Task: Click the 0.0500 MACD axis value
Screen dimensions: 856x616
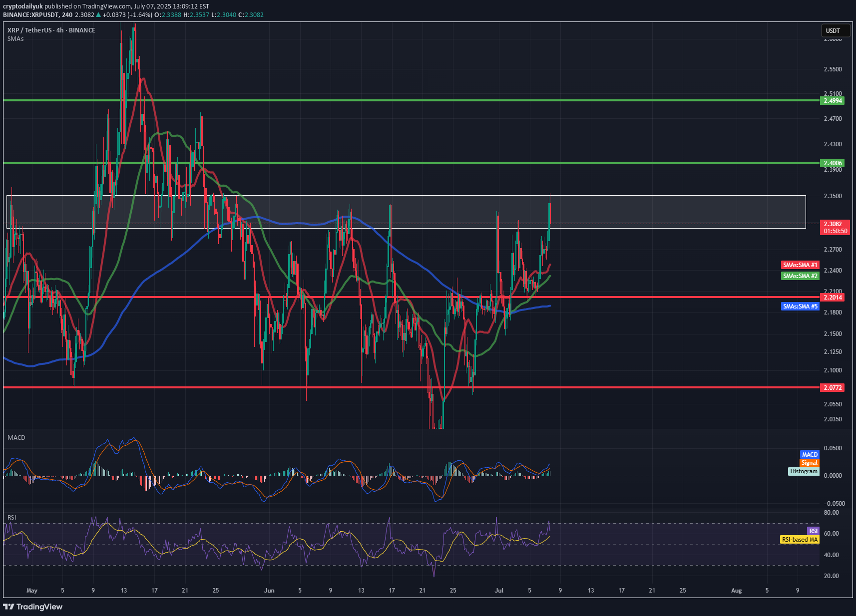Action: coord(833,448)
